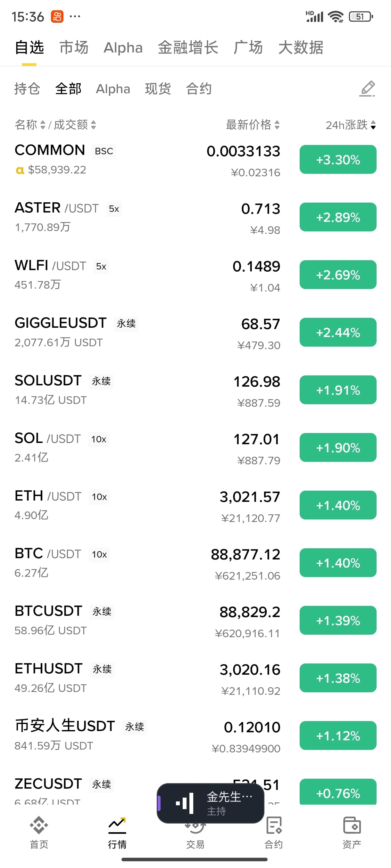Viewport: 391px width, 868px height.
Task: Open the 资产 wallet icon
Action: click(352, 825)
